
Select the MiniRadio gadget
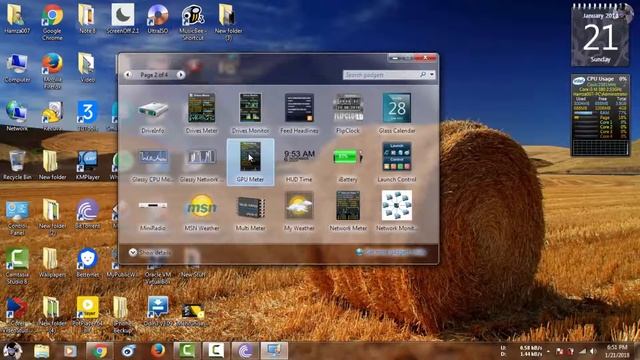pos(152,211)
